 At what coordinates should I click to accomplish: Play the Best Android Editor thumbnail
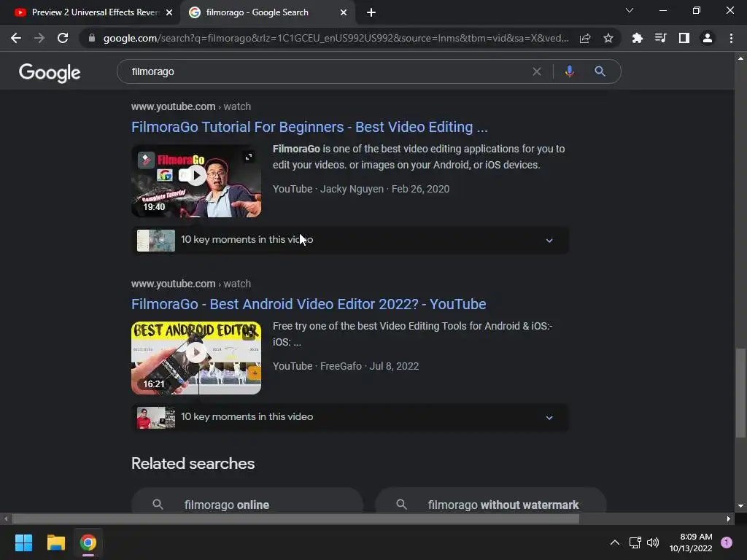[x=196, y=358]
